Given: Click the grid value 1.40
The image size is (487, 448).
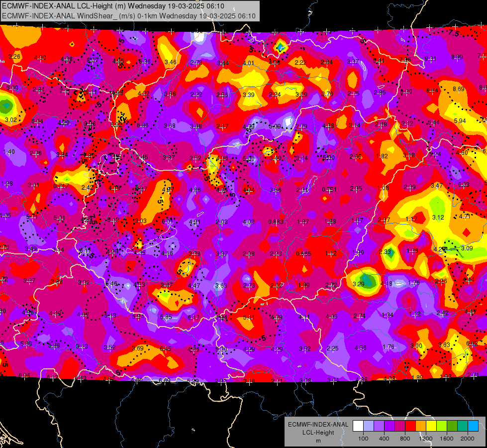Looking at the screenshot, I should 8,152.
